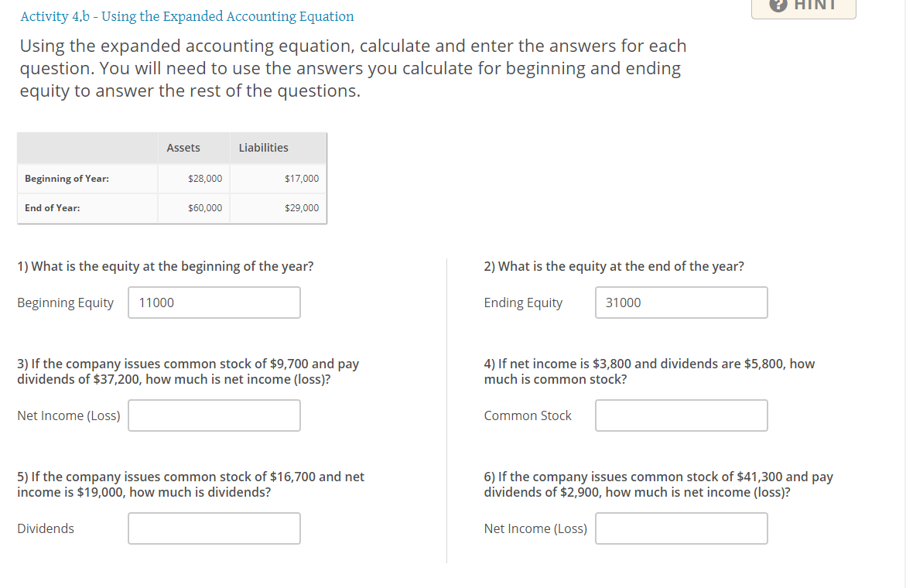
Task: Click the Net Income field for question 6
Action: tap(681, 528)
